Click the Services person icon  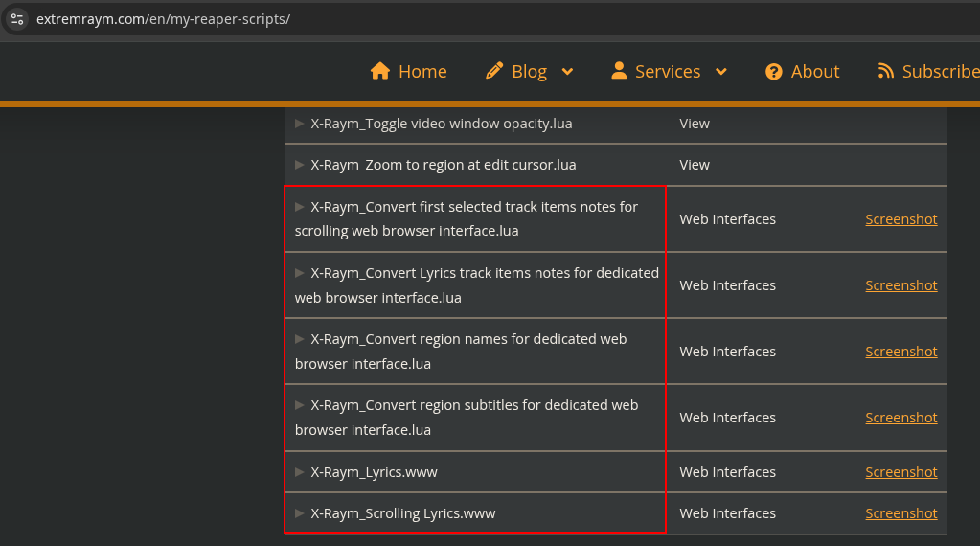[x=619, y=71]
